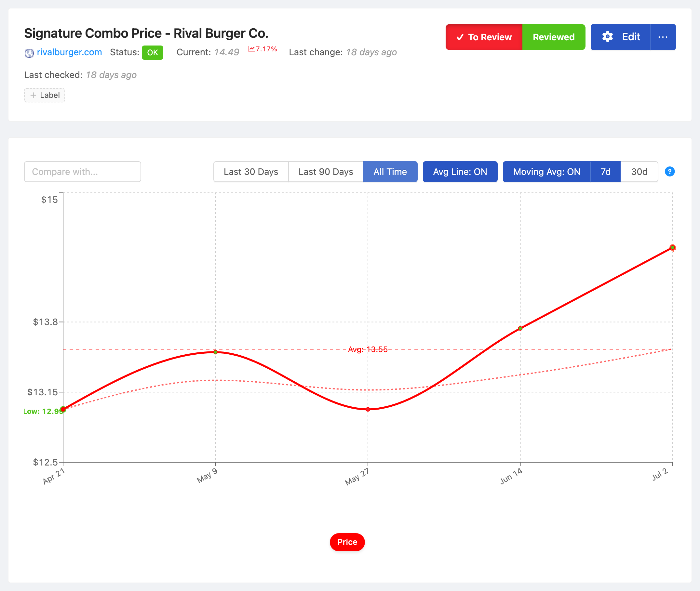
Task: Click the $13.8 y-axis label
Action: click(x=45, y=322)
